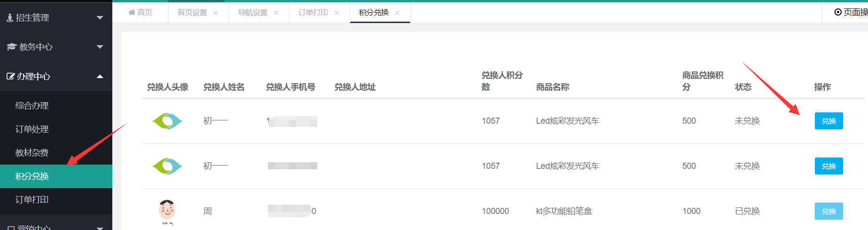Click the avatar of user 周
Image resolution: width=868 pixels, height=230 pixels.
click(167, 211)
